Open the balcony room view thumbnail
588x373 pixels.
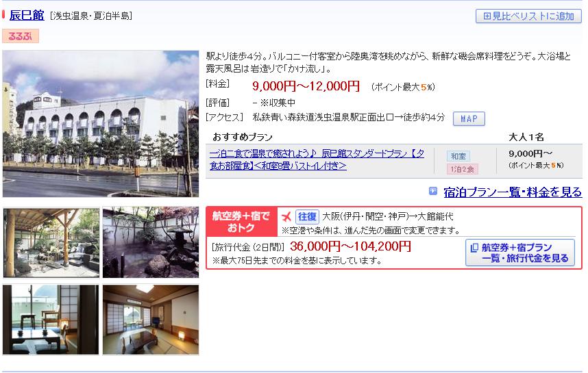(51, 320)
